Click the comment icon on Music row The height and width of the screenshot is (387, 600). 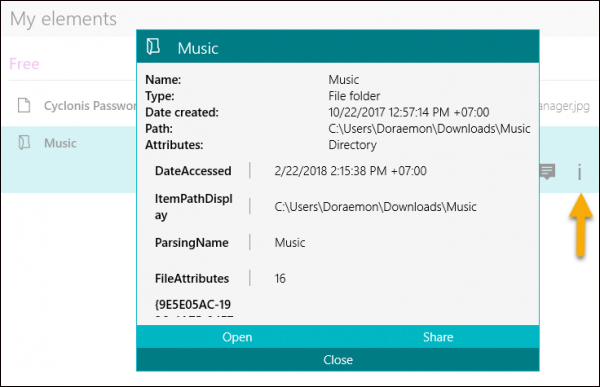[547, 171]
